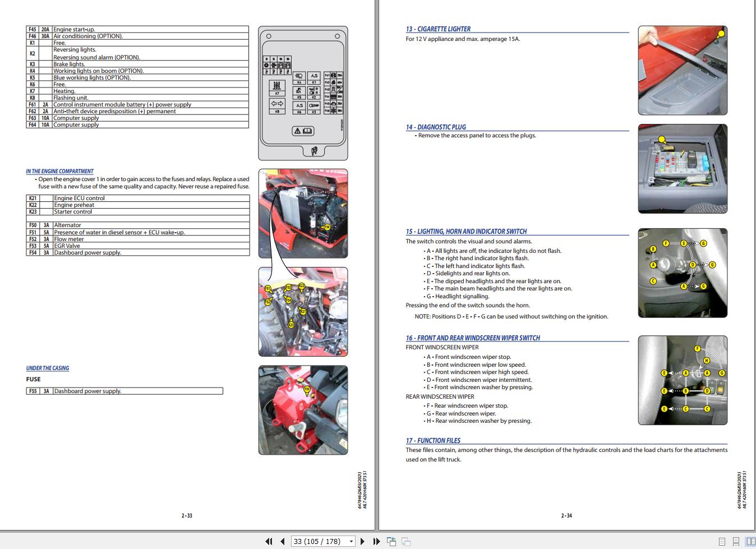Return to the previous view

point(391,540)
